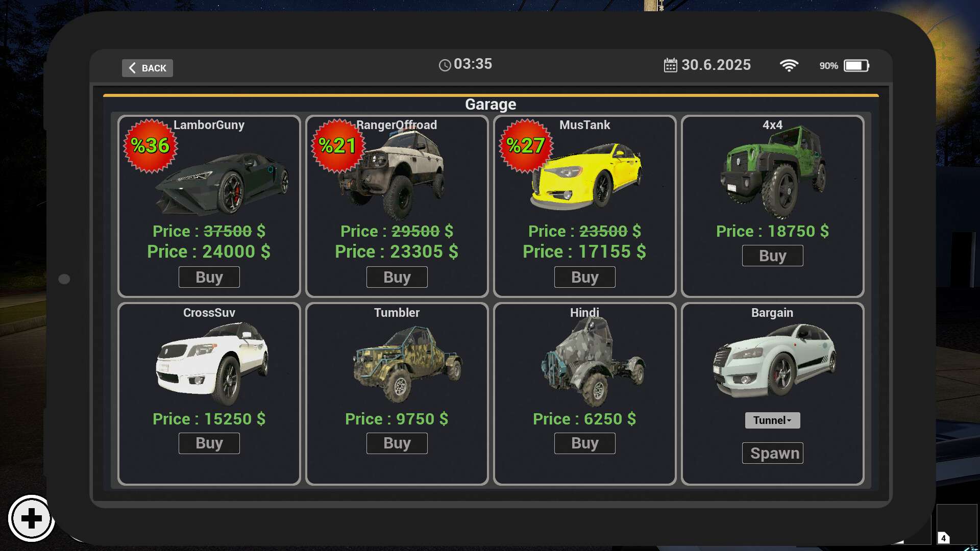This screenshot has height=551, width=980.
Task: Click the %36 discount badge on LamborGuny
Action: 150,146
